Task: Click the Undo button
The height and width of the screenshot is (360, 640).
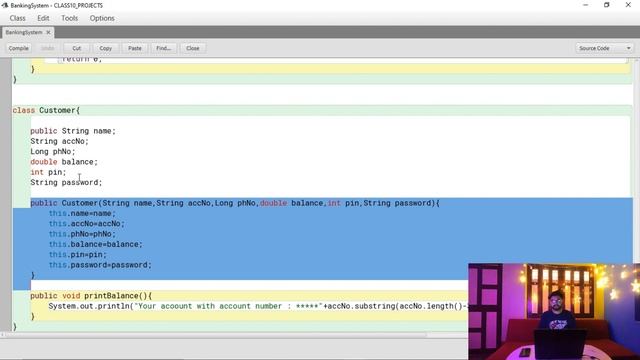Action: (47, 48)
